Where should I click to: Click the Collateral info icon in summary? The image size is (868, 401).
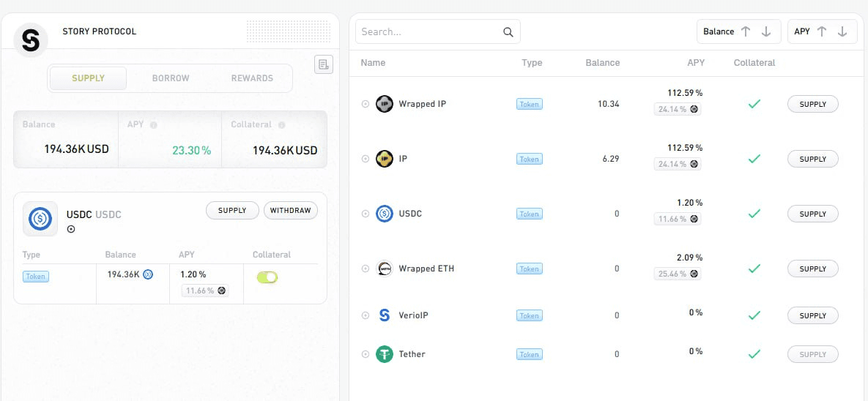282,125
